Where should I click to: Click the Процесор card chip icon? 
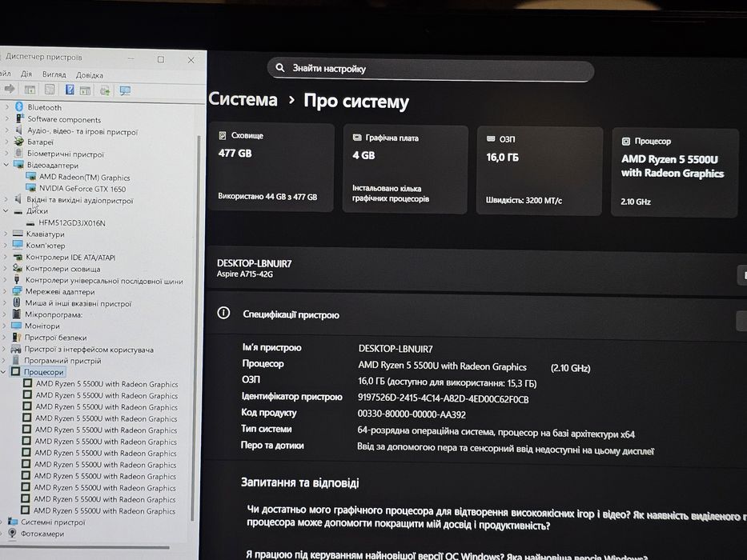tap(626, 142)
